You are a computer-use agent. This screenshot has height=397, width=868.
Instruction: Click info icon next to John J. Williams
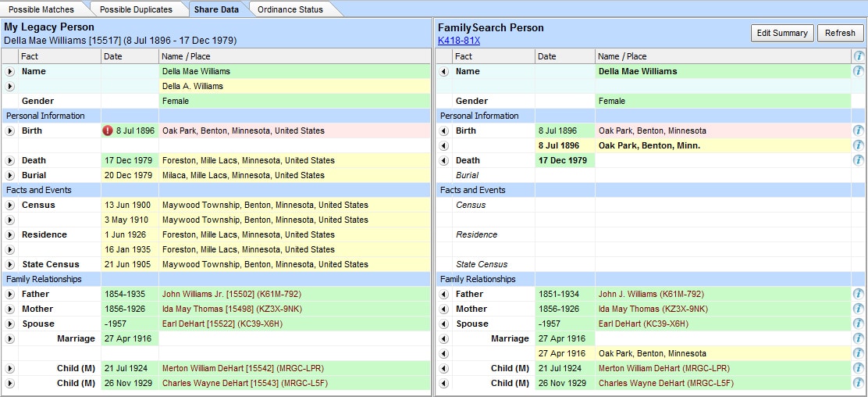coord(858,294)
